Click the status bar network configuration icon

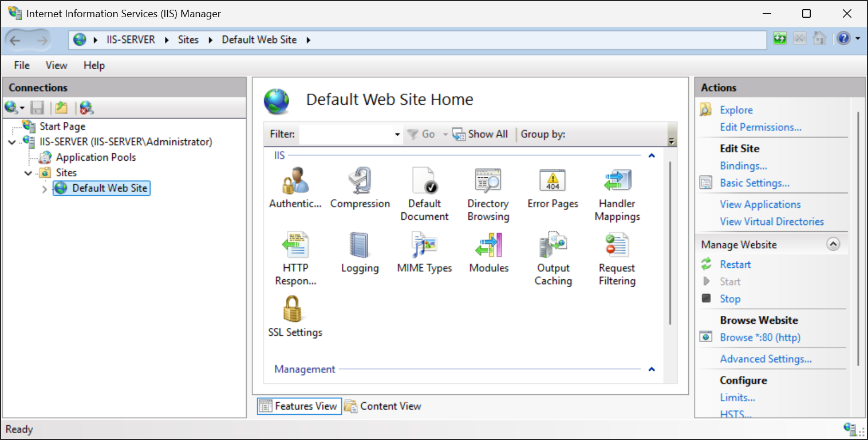coord(850,429)
